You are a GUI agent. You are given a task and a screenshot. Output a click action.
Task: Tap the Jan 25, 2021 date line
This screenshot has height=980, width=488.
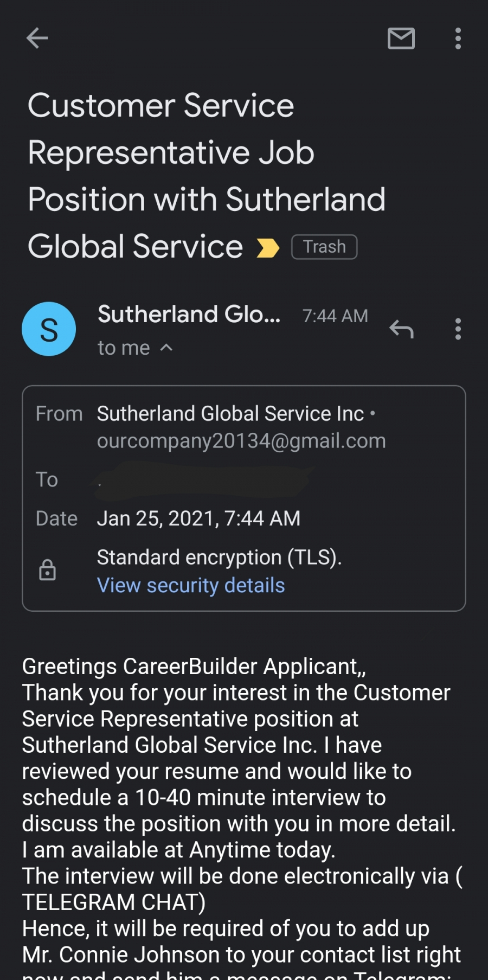coord(198,518)
